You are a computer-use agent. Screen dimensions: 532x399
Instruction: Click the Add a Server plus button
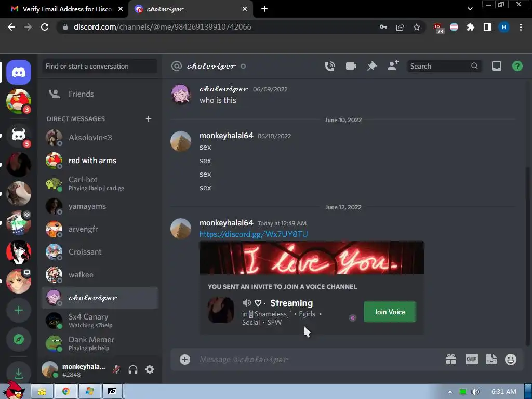coord(19,310)
